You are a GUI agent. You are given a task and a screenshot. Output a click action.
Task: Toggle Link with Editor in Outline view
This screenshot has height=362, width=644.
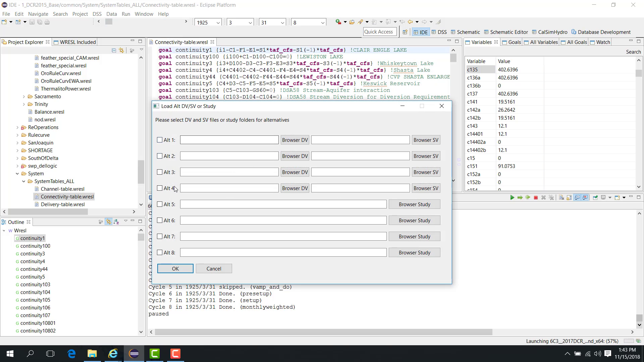pyautogui.click(x=108, y=222)
